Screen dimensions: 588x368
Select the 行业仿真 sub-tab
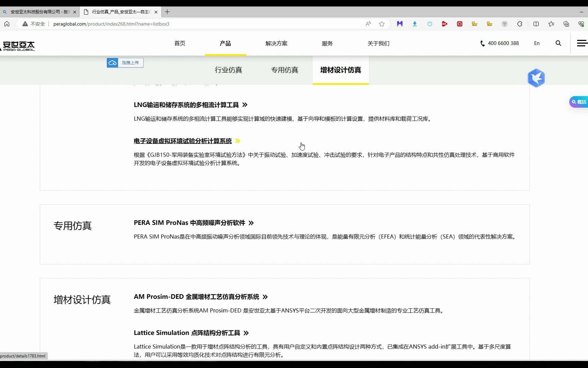tap(228, 70)
